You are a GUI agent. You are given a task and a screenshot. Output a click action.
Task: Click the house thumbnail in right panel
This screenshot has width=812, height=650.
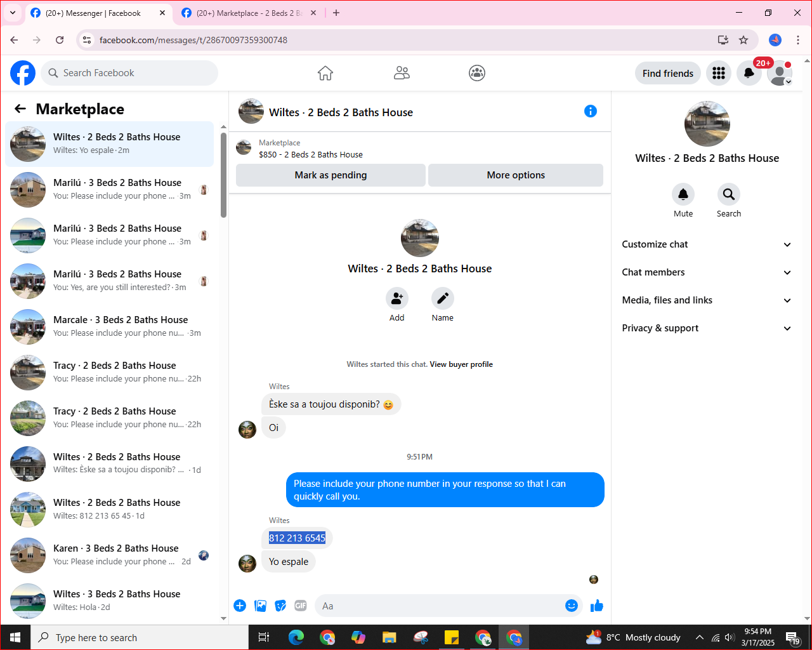coord(707,124)
